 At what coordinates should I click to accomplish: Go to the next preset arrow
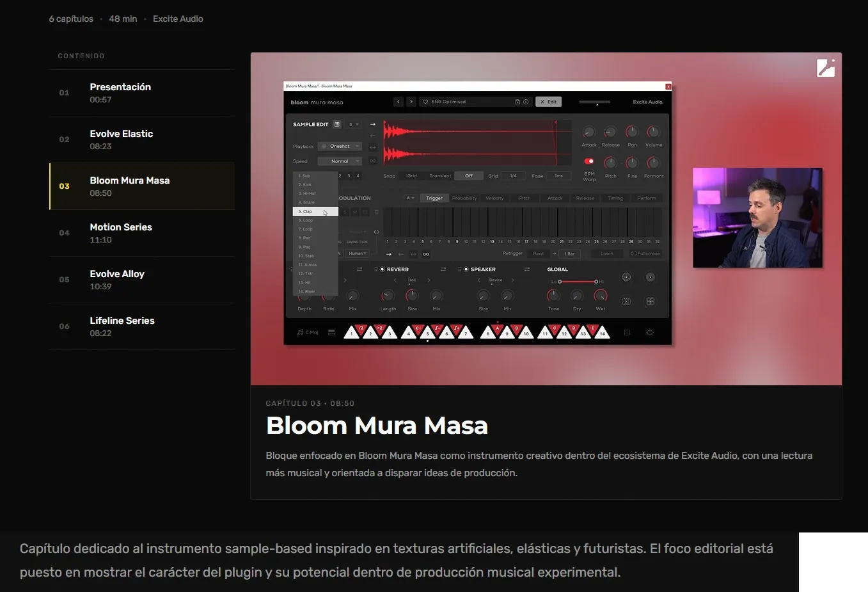point(411,102)
